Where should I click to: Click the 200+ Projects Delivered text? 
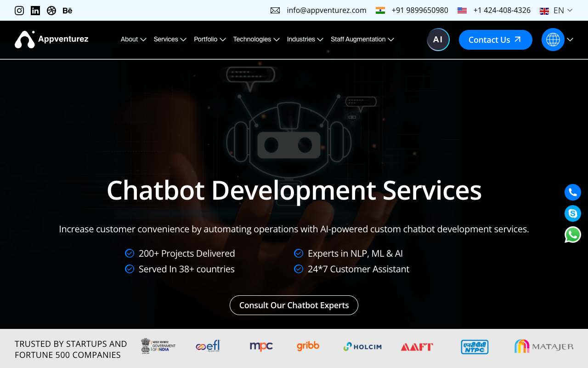(x=187, y=253)
